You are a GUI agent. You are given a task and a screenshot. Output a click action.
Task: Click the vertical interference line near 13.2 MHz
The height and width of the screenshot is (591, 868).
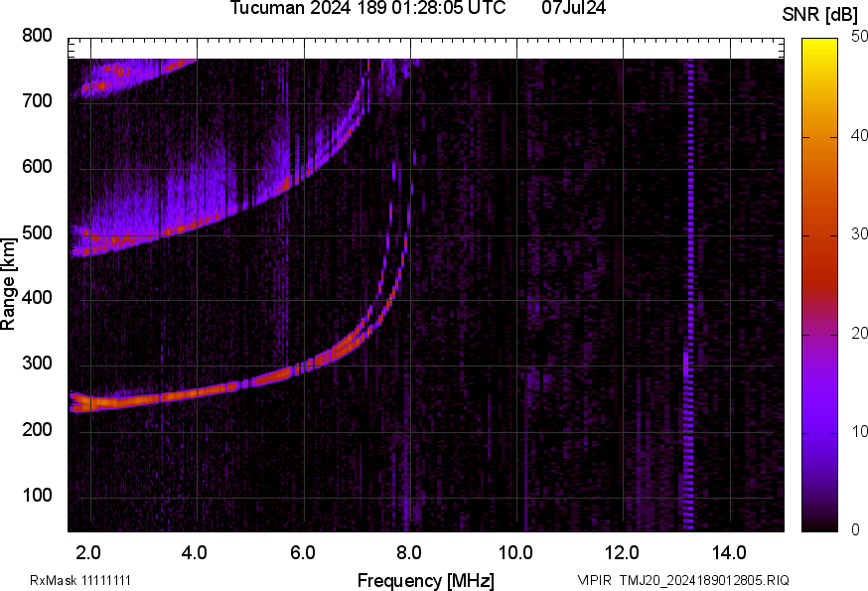tap(688, 294)
